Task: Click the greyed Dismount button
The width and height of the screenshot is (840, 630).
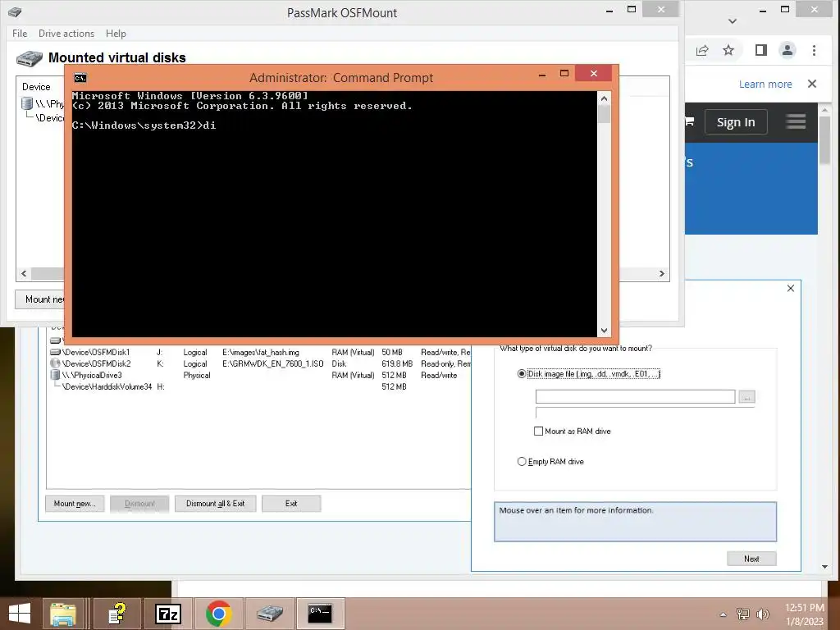Action: click(139, 504)
